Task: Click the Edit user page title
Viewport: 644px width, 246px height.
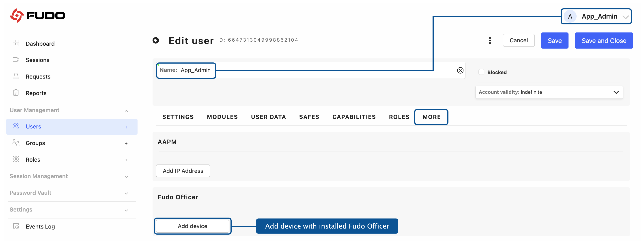Action: (191, 41)
